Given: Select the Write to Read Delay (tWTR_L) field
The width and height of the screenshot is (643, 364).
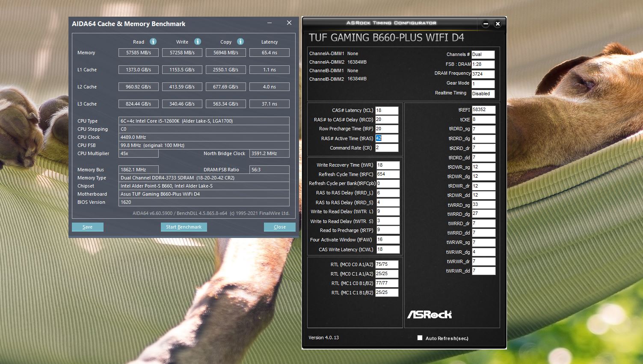Looking at the screenshot, I should coord(388,211).
